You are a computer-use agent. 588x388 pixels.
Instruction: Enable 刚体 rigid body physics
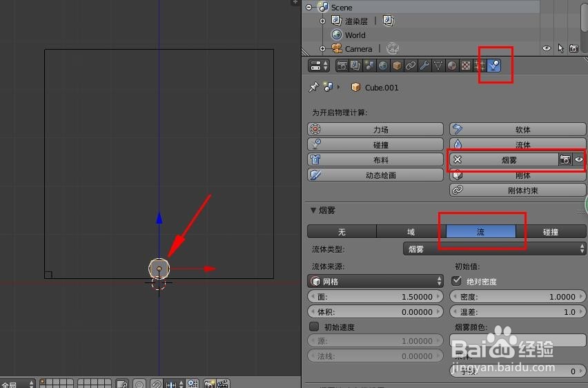[x=518, y=175]
